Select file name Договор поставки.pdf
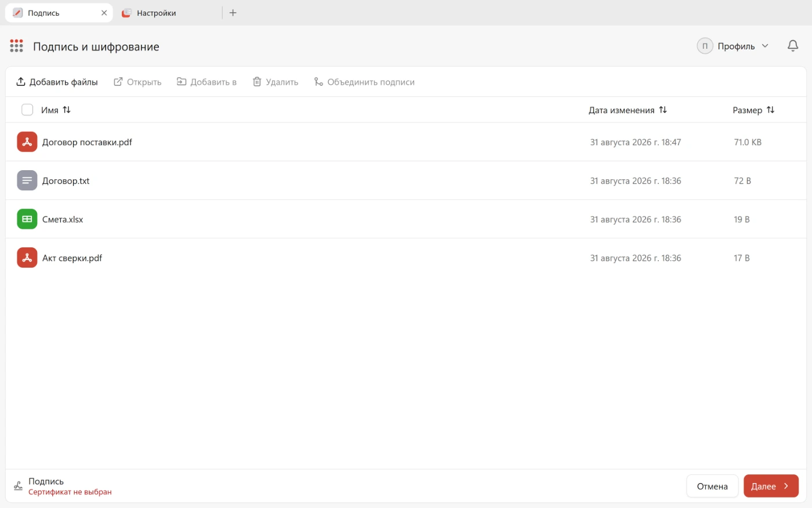The image size is (812, 508). click(87, 142)
